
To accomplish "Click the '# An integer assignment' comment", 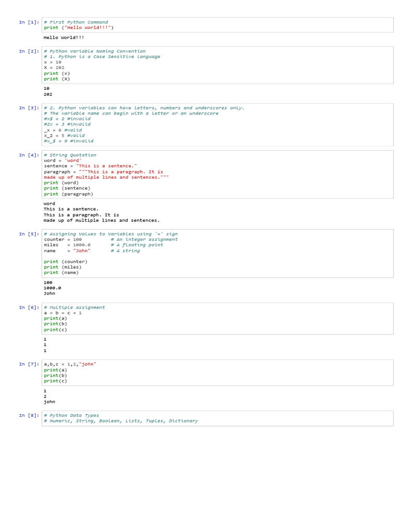I will [x=144, y=239].
